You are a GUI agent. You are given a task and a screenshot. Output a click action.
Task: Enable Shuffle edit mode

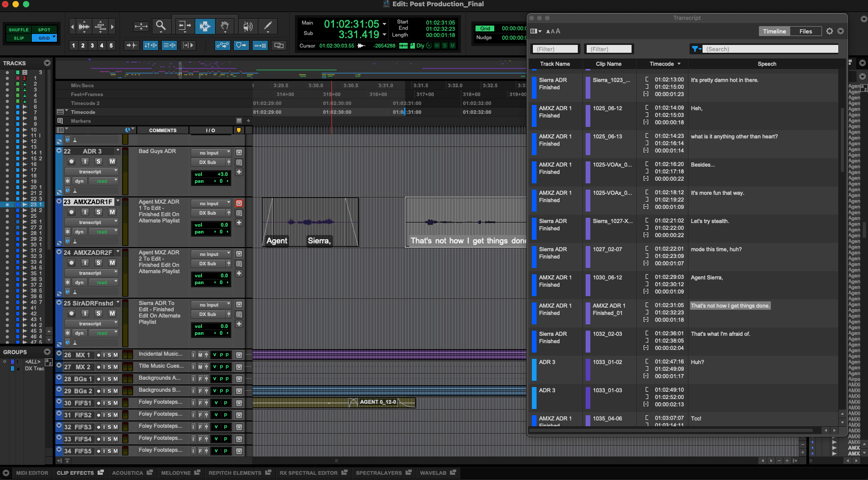[x=19, y=30]
